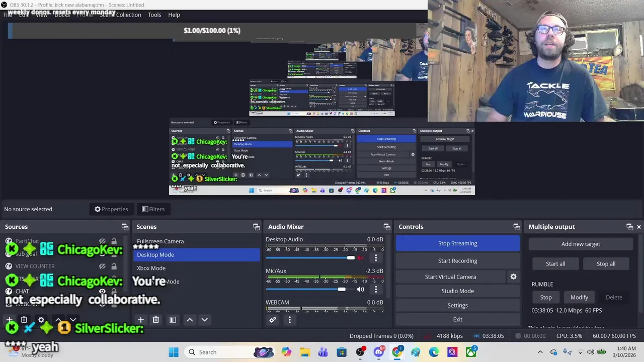Open the Audio Mixer bottom three-dot menu
Screen dimensions: 644x362
289,320
